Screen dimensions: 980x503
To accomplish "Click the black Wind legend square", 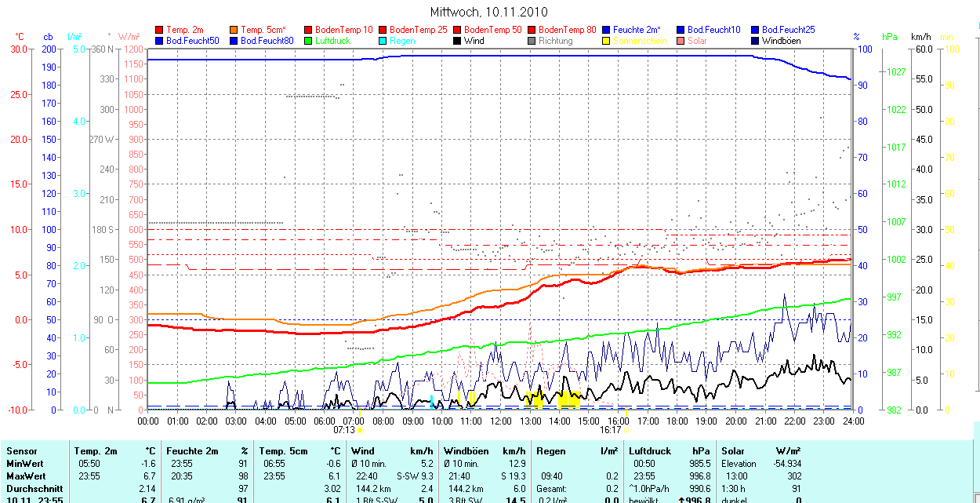I will tap(457, 41).
